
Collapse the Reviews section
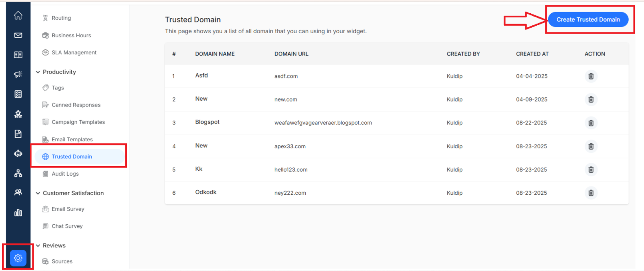click(51, 246)
